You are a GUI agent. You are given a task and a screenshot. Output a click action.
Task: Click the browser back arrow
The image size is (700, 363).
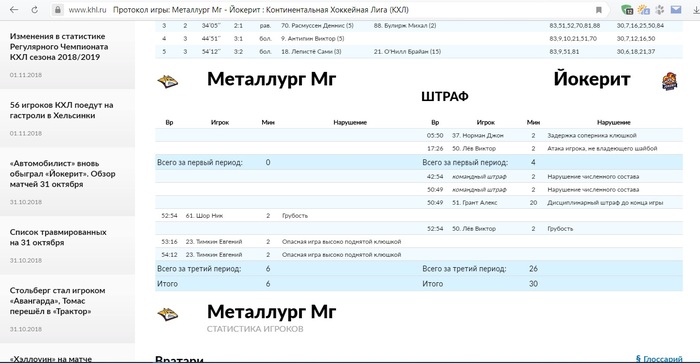coord(14,10)
